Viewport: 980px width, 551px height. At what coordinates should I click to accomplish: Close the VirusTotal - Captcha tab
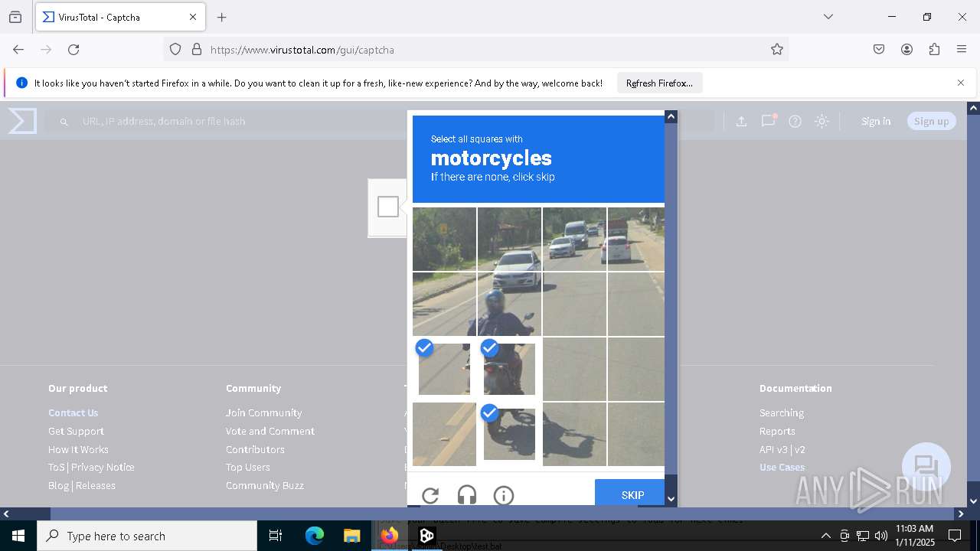point(193,17)
